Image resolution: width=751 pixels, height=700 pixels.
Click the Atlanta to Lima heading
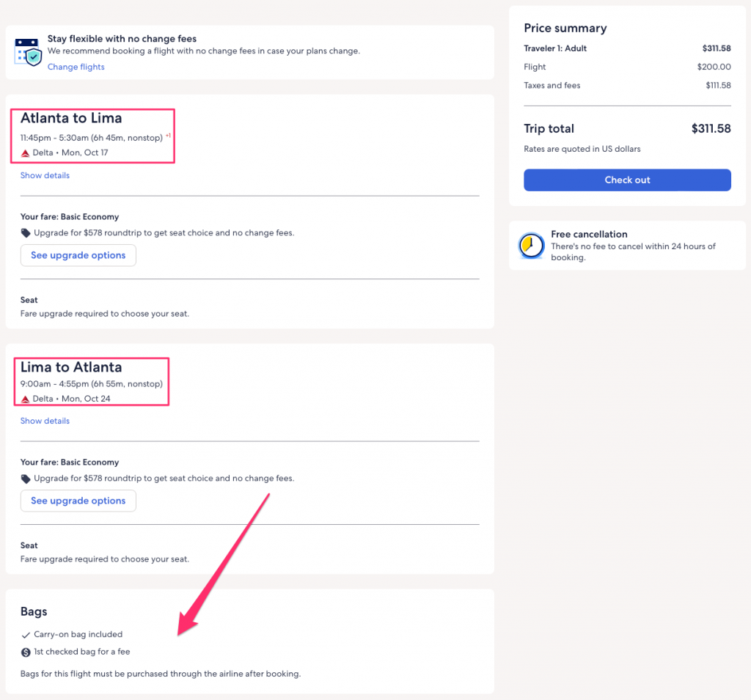click(x=71, y=118)
